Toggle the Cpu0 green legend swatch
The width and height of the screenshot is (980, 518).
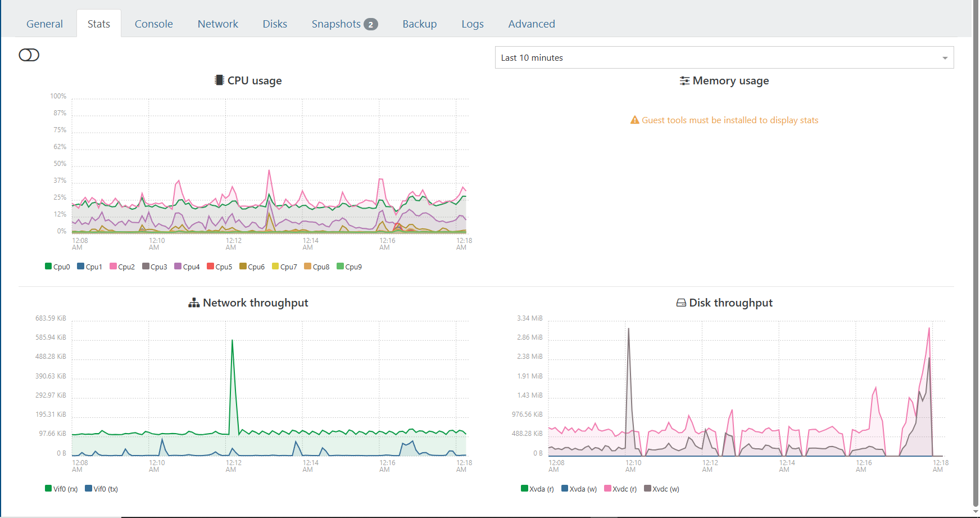click(48, 266)
